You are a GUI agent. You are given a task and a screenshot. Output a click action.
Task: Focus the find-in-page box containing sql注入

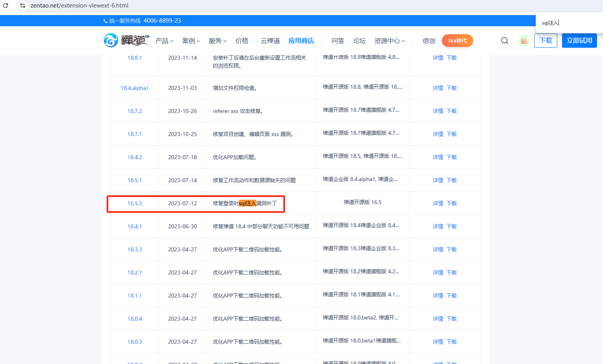tap(569, 23)
